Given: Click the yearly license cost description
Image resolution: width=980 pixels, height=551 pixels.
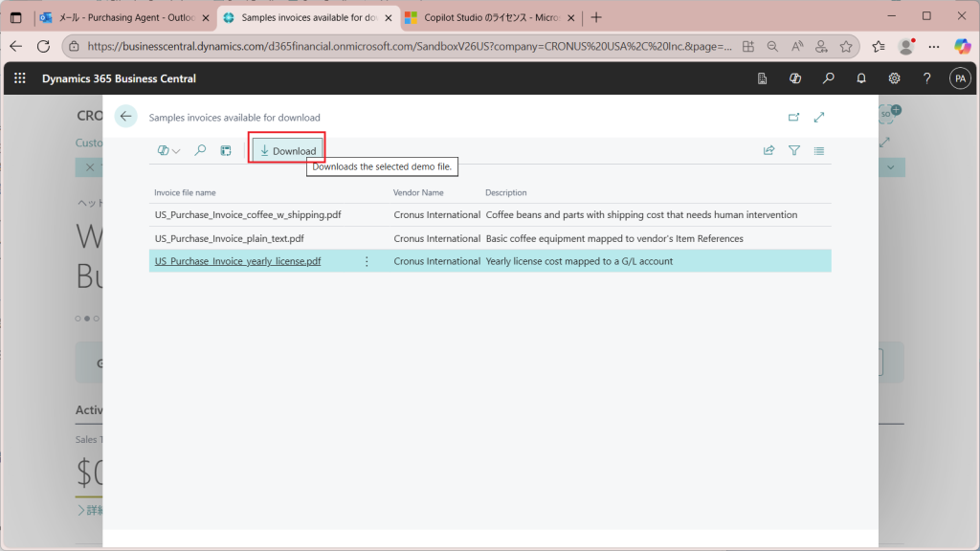Looking at the screenshot, I should click(x=579, y=261).
